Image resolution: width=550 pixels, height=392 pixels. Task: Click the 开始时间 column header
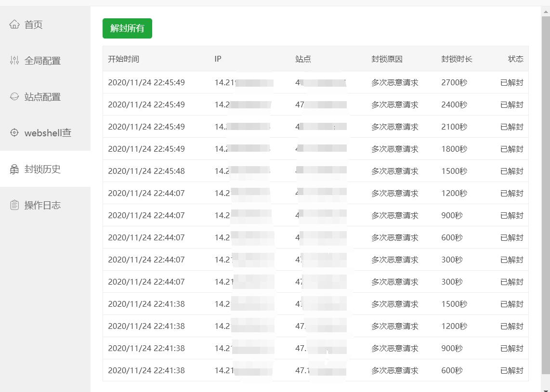123,59
